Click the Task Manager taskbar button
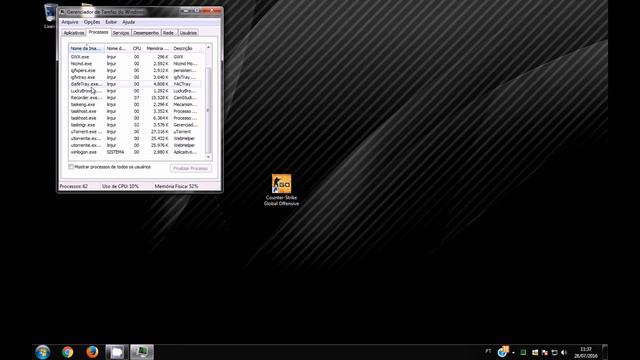 click(x=142, y=352)
